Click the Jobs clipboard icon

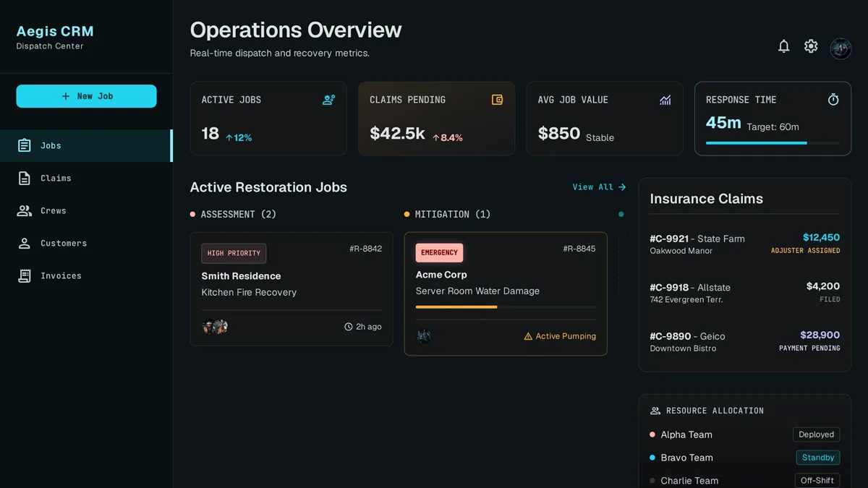(x=25, y=145)
